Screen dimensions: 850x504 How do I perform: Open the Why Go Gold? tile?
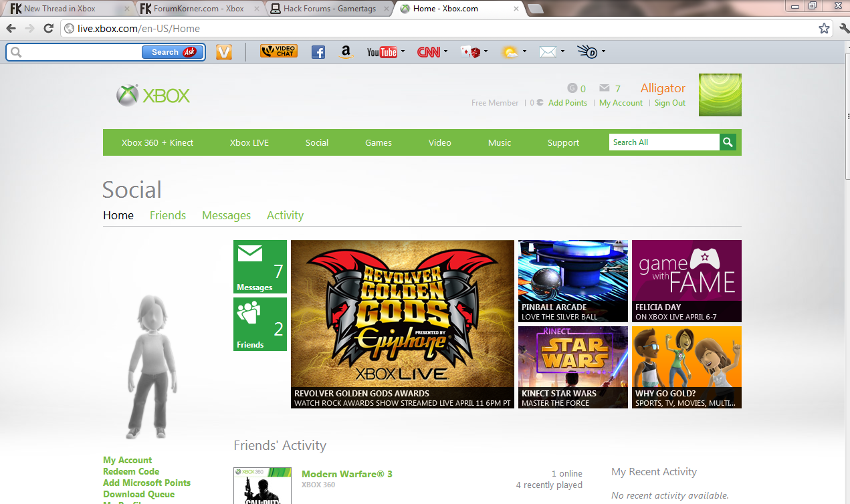coord(687,367)
